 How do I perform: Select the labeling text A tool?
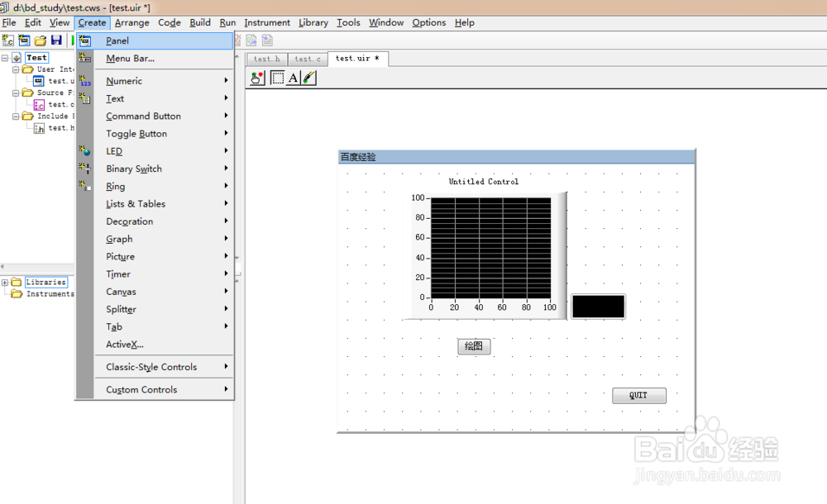pyautogui.click(x=293, y=78)
